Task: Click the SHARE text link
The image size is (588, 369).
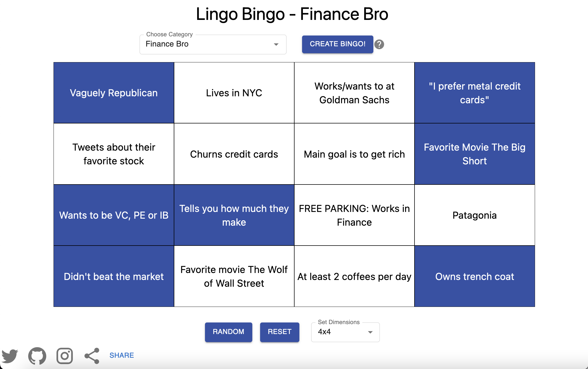Action: (122, 356)
